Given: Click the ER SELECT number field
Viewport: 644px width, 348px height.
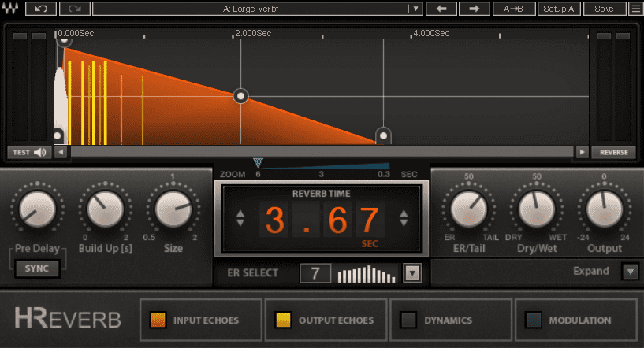Looking at the screenshot, I should click(x=315, y=273).
